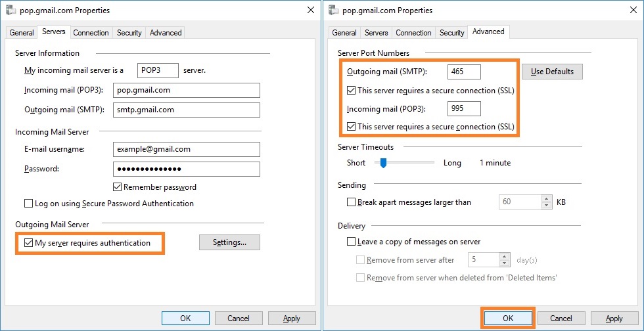Close the left Properties dialog

pos(311,11)
